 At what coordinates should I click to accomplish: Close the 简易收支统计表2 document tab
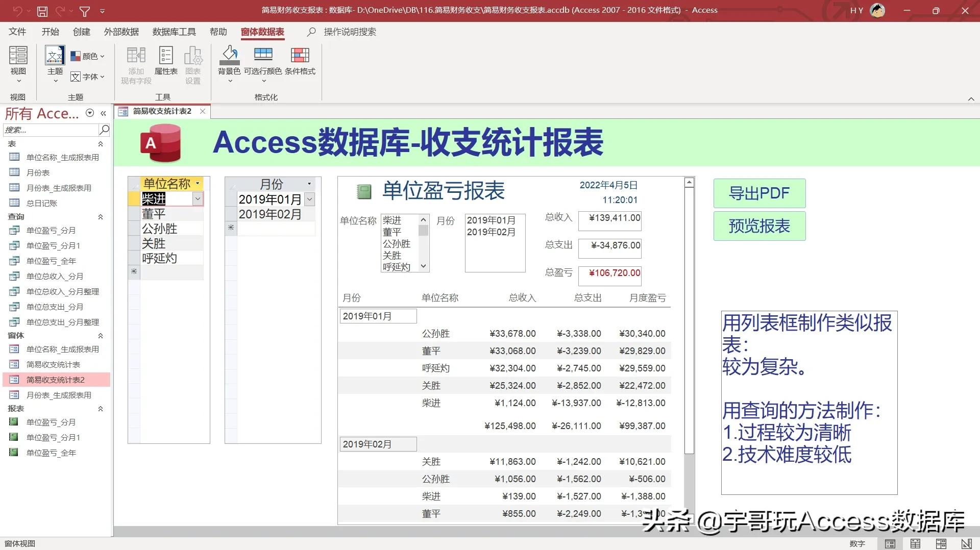(x=203, y=111)
